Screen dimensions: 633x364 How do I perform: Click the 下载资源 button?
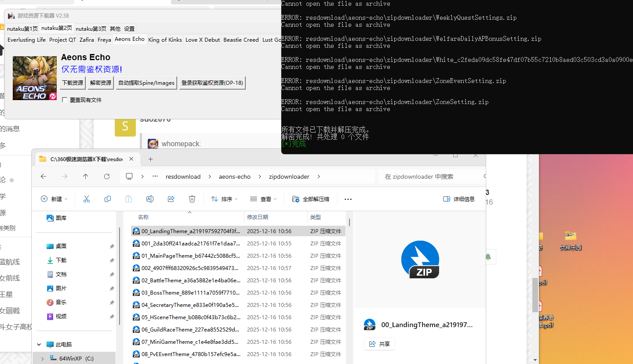click(x=73, y=83)
